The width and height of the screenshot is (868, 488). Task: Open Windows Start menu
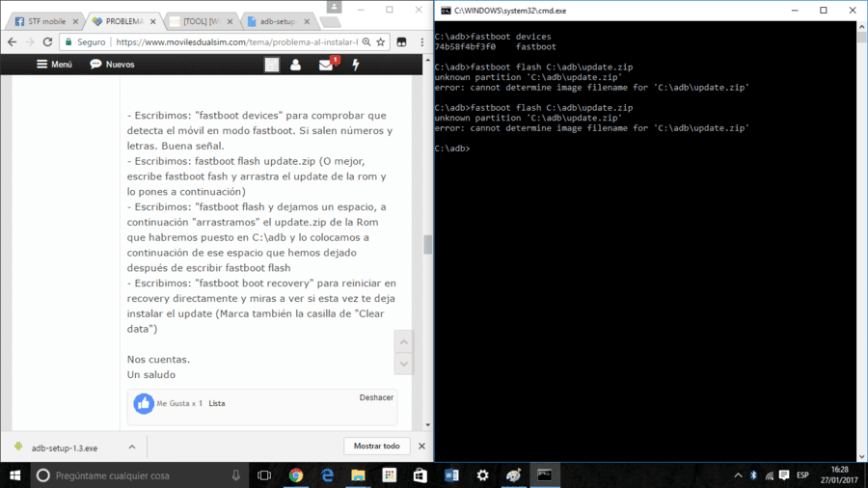tap(14, 475)
